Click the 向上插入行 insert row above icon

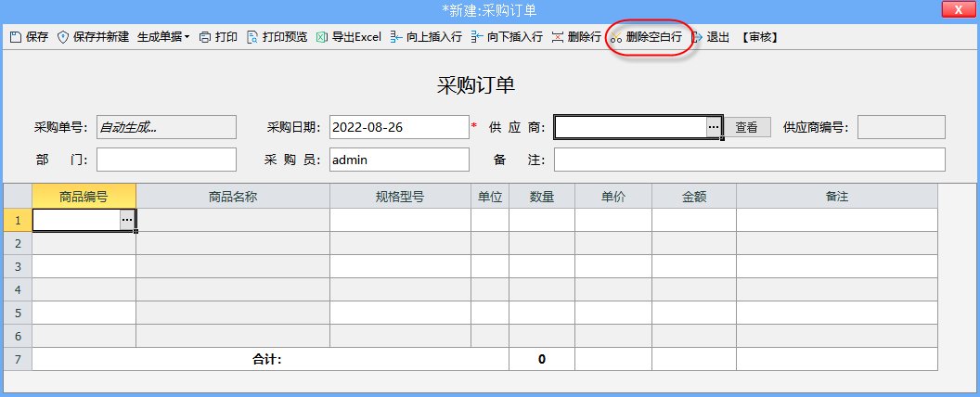395,37
